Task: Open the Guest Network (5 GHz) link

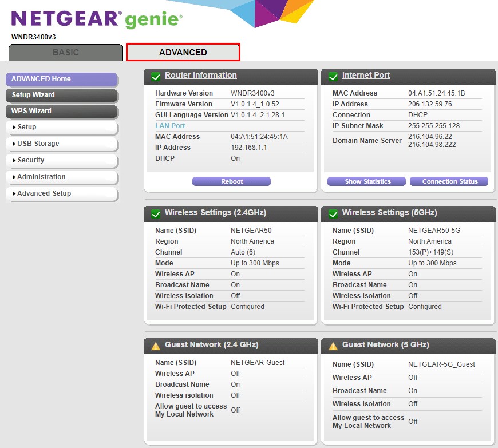Action: pyautogui.click(x=386, y=344)
